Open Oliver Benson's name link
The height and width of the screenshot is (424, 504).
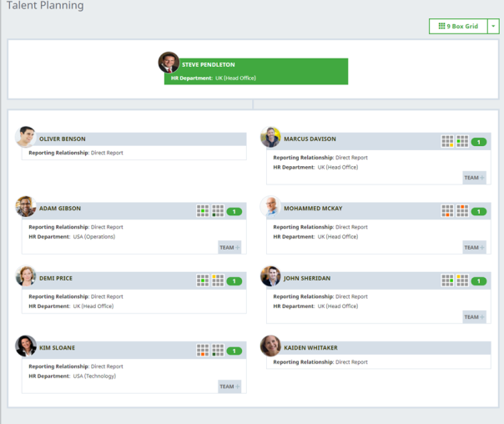click(63, 139)
